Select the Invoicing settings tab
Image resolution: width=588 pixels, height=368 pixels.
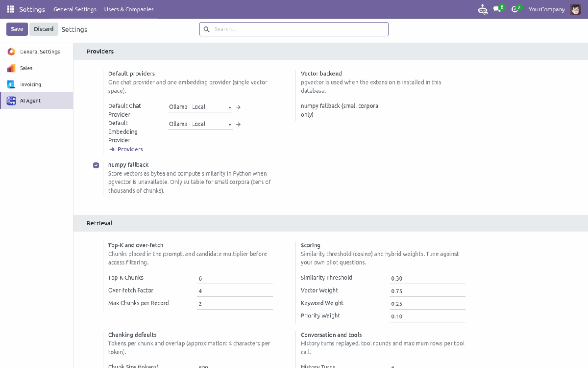pyautogui.click(x=37, y=84)
